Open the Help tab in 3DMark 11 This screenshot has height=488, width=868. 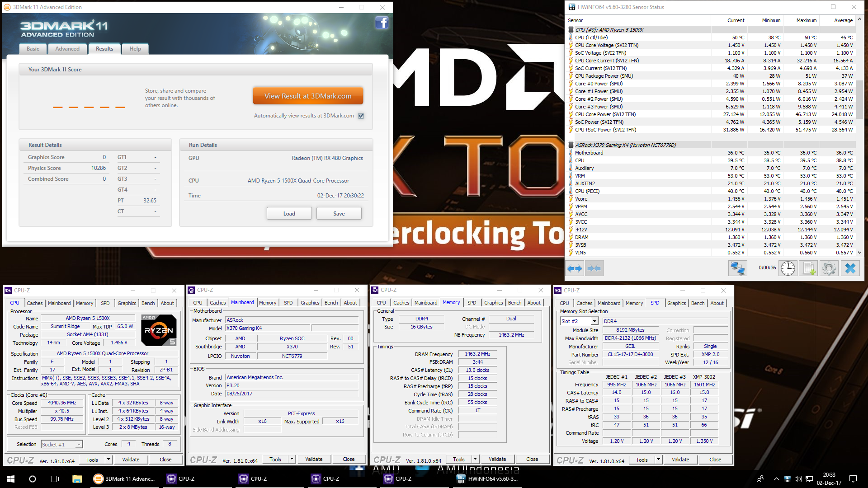[135, 49]
